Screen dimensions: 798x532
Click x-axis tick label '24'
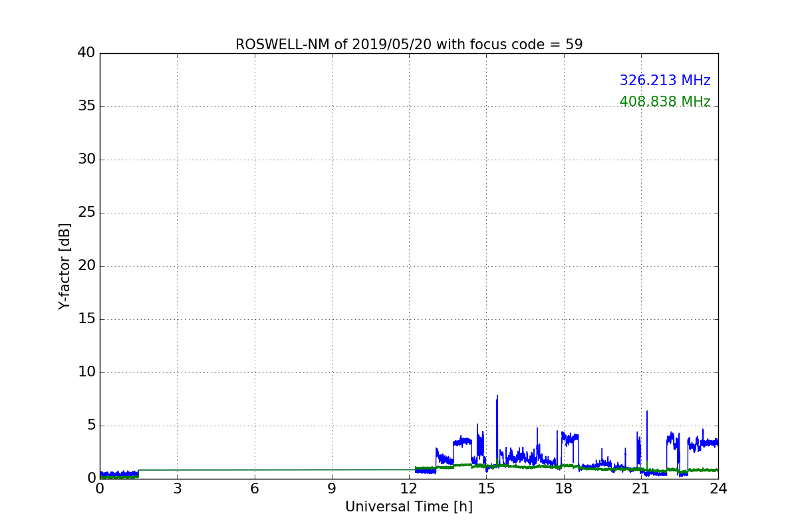pyautogui.click(x=718, y=489)
